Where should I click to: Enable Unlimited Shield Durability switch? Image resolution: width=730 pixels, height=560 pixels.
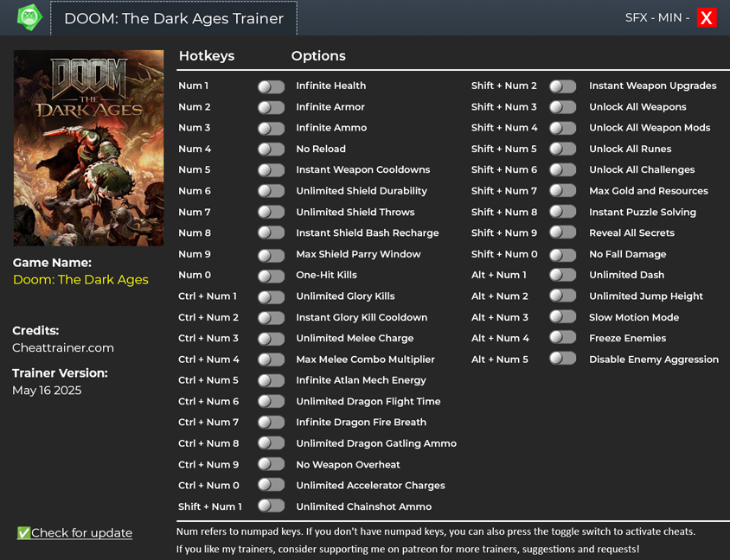coord(271,191)
